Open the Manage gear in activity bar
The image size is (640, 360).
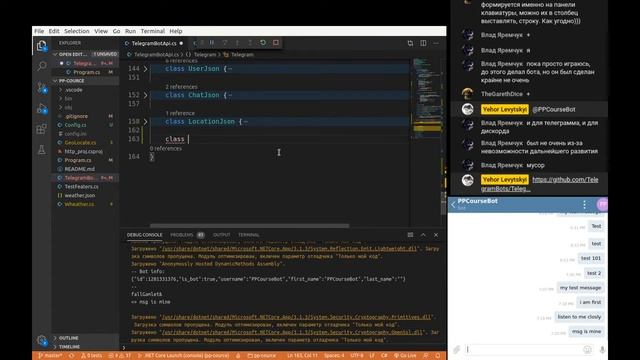[42, 340]
